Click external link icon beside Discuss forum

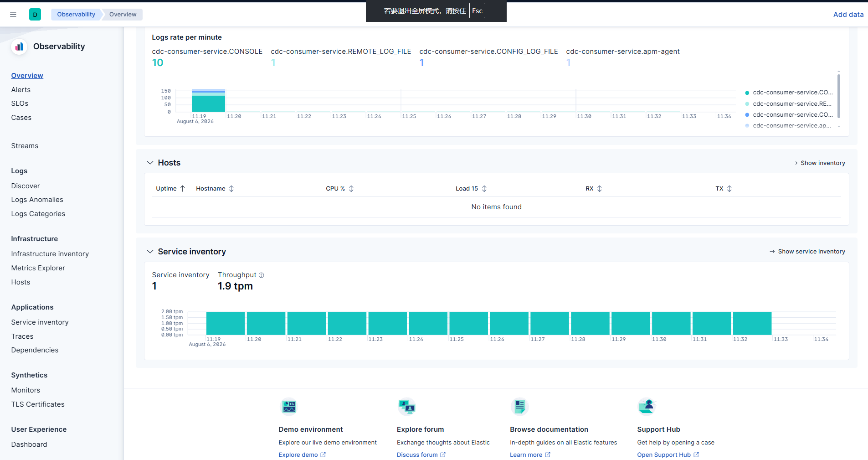443,455
